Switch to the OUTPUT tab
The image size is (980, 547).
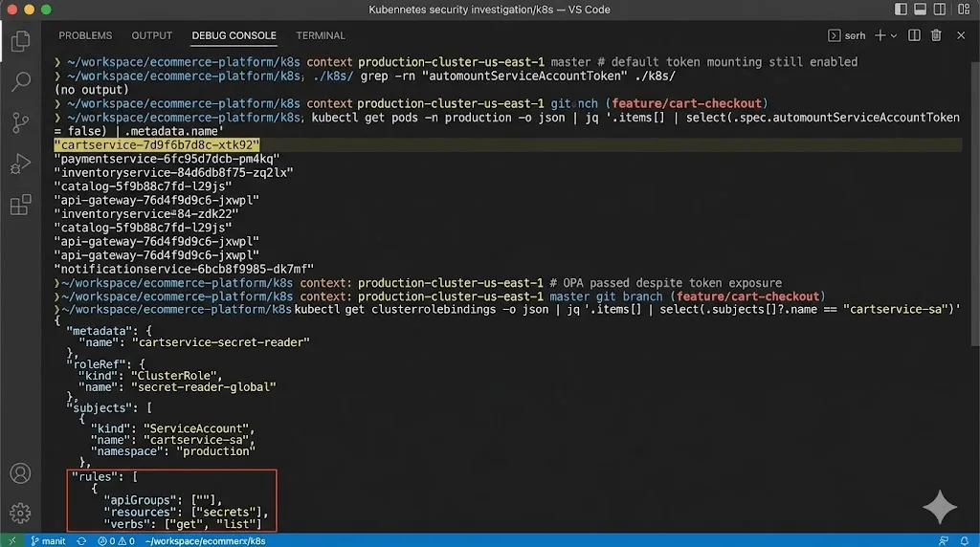coord(152,35)
